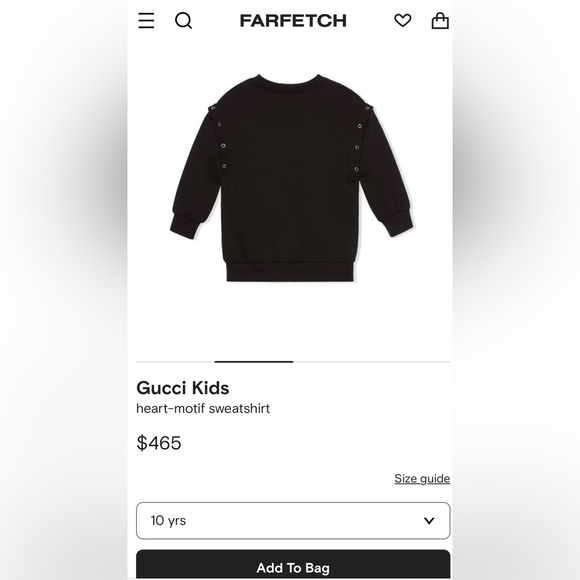The image size is (580, 580).
Task: Go home via the FARFETCH logo
Action: [293, 21]
